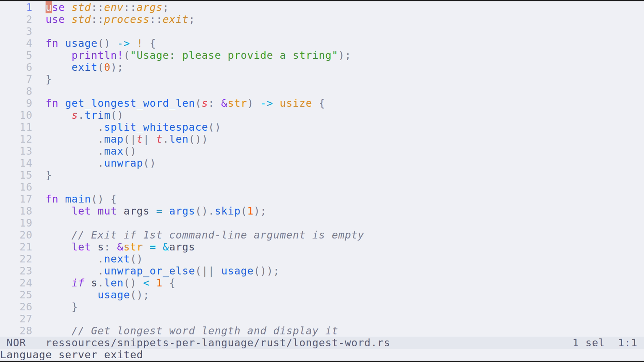
Task: Click the "Exit if 1st command-line argument" comment
Action: 217,235
